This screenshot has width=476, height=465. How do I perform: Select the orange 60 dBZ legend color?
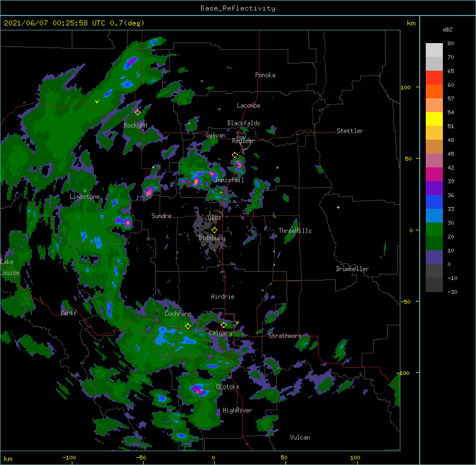coord(434,91)
